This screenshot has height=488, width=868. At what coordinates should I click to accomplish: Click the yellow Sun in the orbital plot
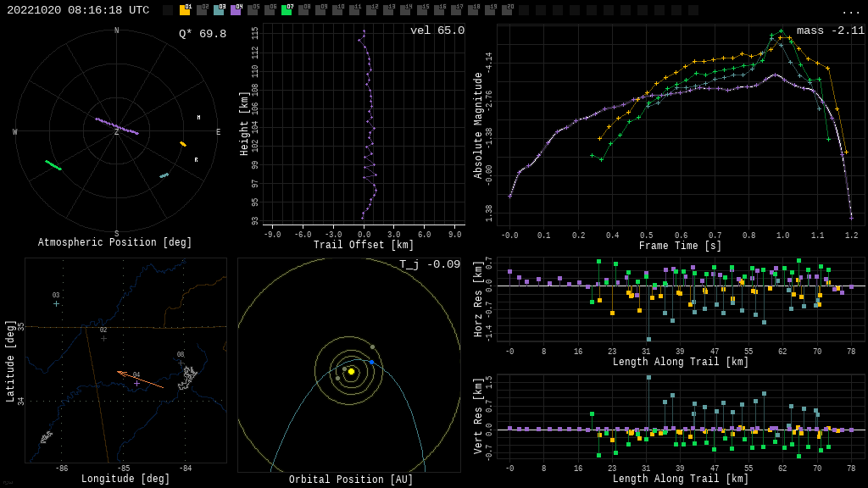coord(351,371)
